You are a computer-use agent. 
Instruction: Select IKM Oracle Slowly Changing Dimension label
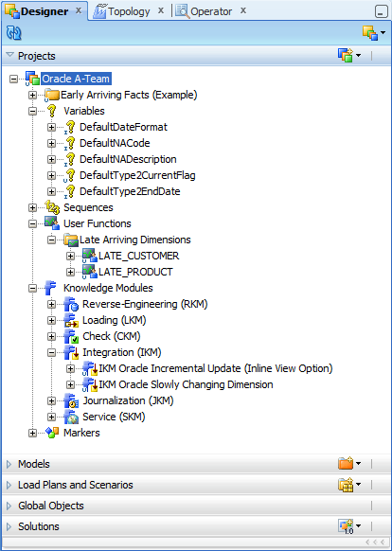[186, 384]
